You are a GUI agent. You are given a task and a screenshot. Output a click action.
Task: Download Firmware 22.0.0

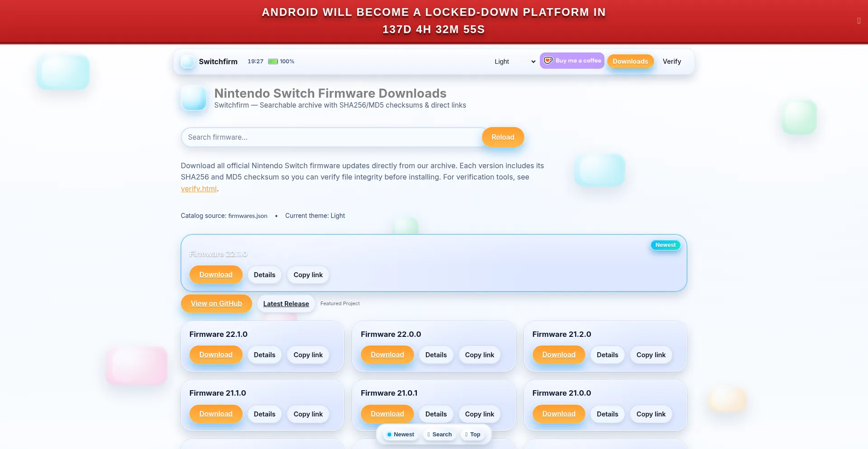387,355
